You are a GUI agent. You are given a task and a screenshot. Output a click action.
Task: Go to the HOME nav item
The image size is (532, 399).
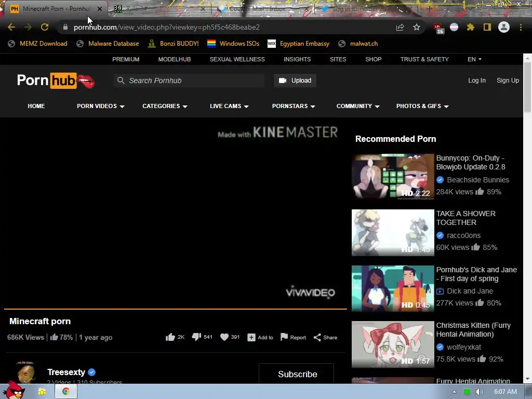[x=36, y=106]
